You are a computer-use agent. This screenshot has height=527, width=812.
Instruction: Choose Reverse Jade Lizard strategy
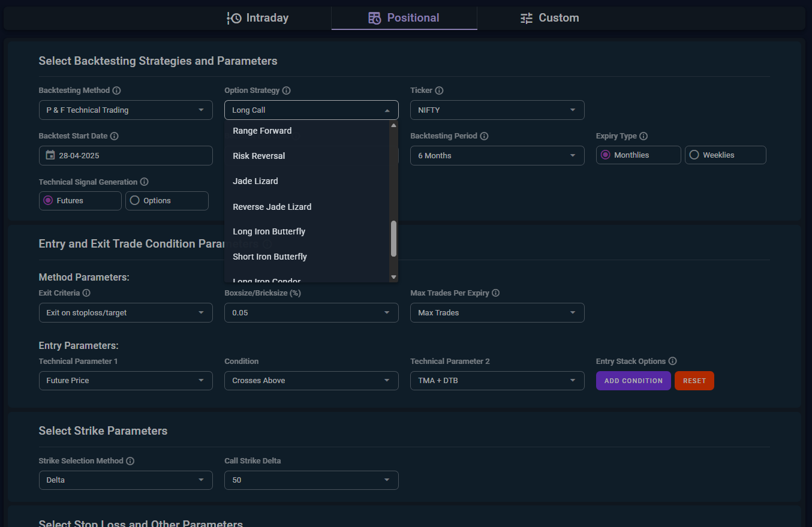click(307, 207)
